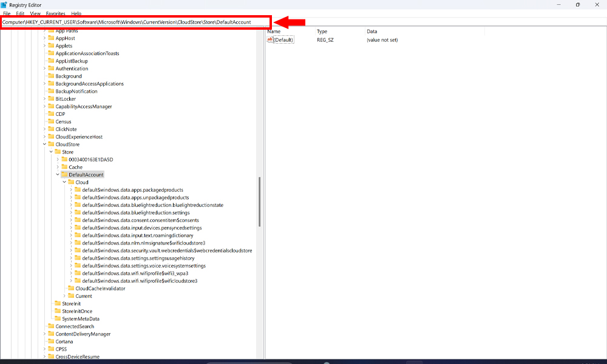Click the Authentication folder icon
The width and height of the screenshot is (607, 364).
click(x=51, y=69)
